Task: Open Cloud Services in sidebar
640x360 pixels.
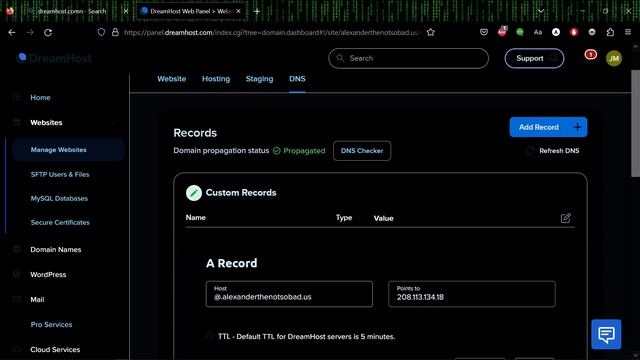Action: click(55, 349)
